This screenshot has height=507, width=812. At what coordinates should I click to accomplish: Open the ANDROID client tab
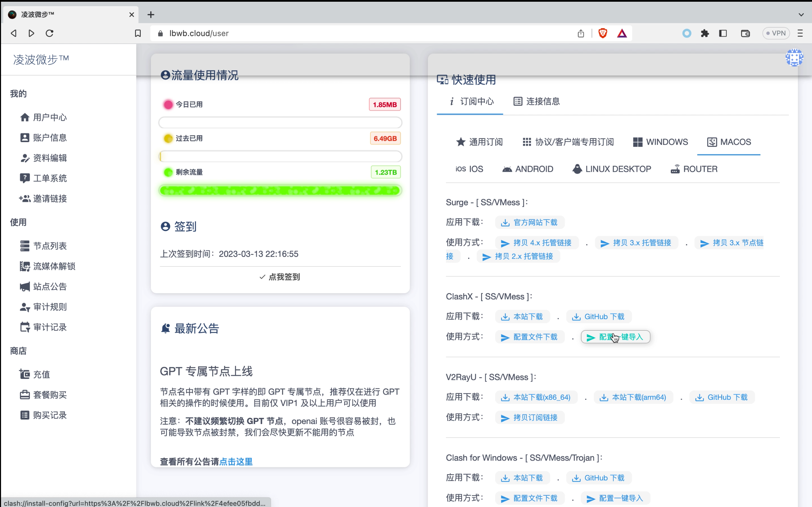point(528,169)
